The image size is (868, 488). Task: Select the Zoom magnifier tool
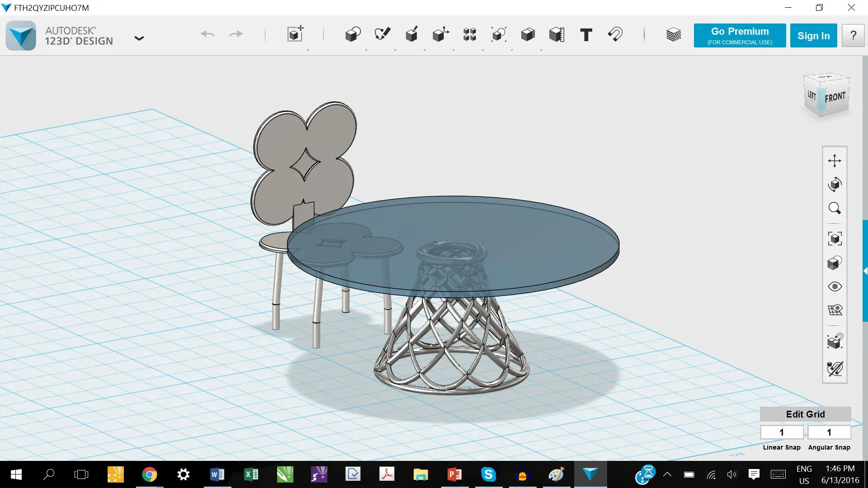tap(835, 208)
